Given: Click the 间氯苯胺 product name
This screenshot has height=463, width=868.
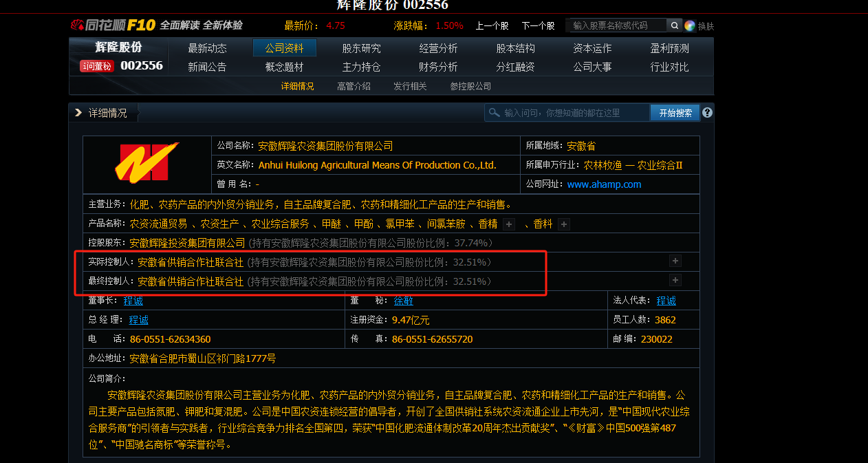Looking at the screenshot, I should click(446, 224).
